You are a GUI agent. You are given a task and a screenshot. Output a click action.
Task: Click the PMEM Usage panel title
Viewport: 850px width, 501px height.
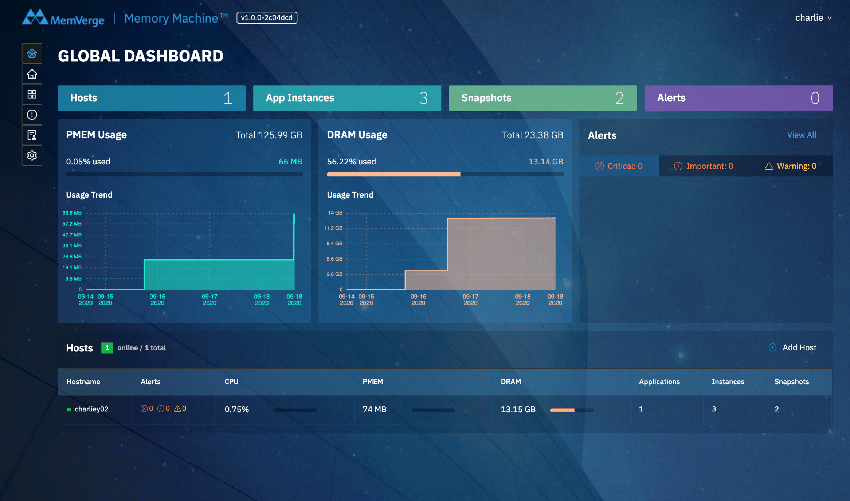pyautogui.click(x=96, y=135)
